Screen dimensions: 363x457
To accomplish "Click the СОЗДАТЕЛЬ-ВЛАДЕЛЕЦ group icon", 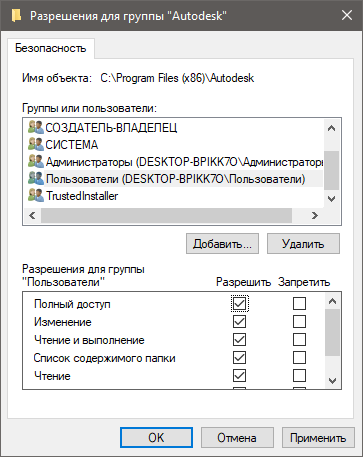I will click(36, 127).
